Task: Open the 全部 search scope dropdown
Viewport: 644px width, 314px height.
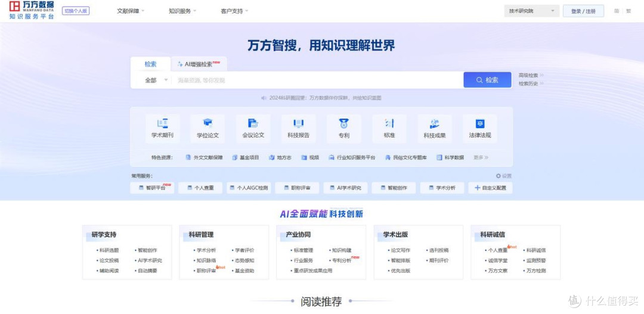Action: pyautogui.click(x=156, y=80)
